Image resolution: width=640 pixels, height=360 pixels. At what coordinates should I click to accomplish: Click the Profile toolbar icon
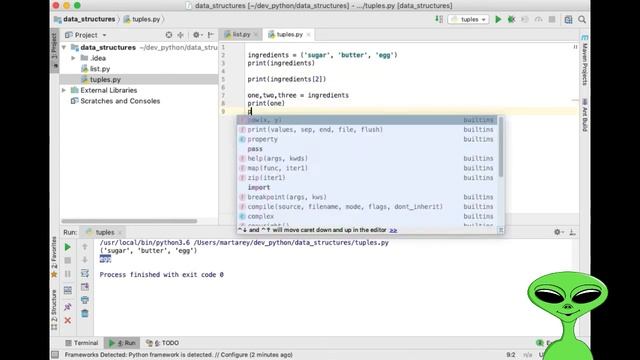tap(538, 19)
